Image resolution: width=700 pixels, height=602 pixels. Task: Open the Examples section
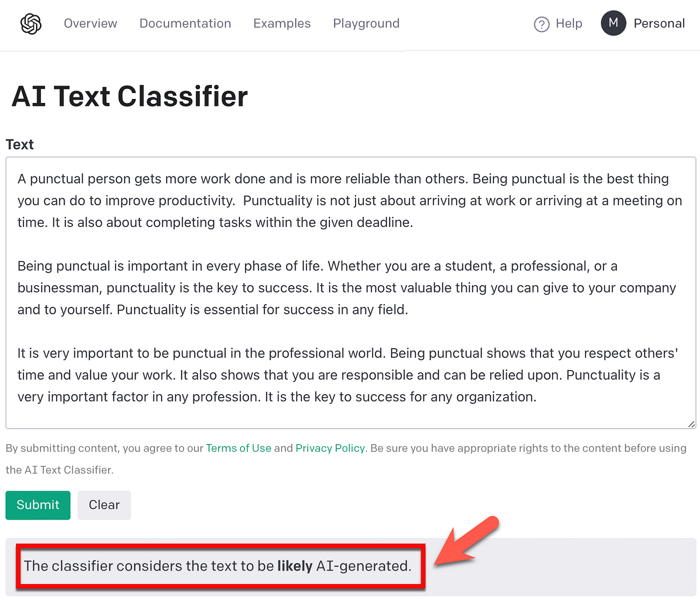tap(282, 23)
